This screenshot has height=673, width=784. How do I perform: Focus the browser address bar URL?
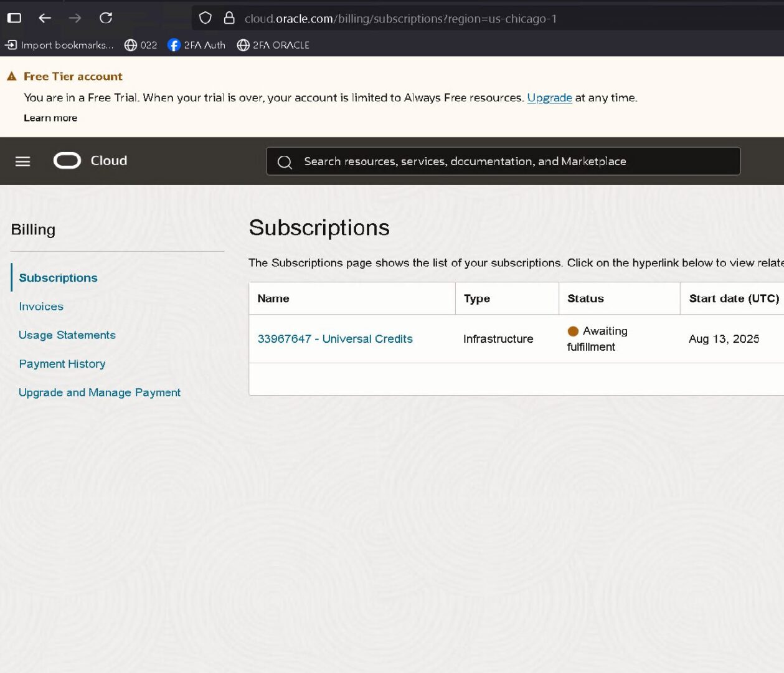click(x=400, y=19)
